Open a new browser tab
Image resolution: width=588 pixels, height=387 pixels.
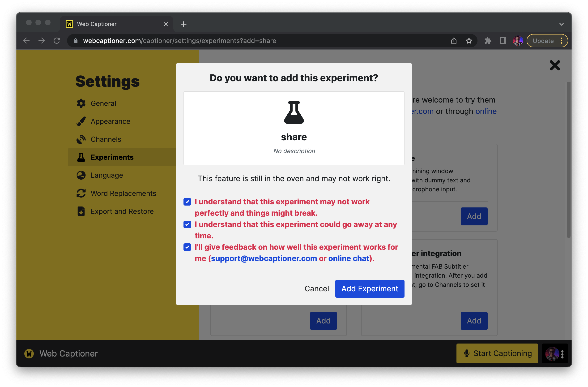coord(183,24)
